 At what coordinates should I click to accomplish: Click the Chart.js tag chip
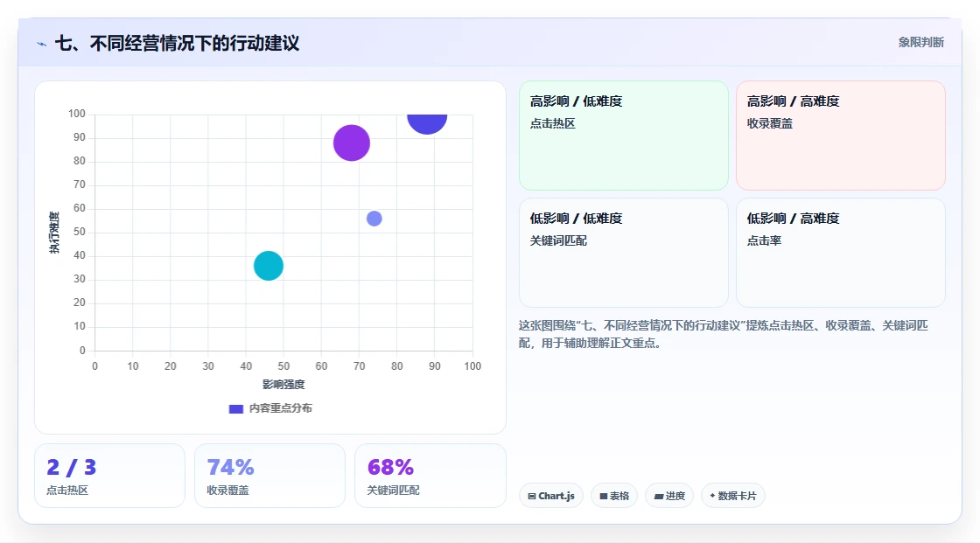coord(551,496)
